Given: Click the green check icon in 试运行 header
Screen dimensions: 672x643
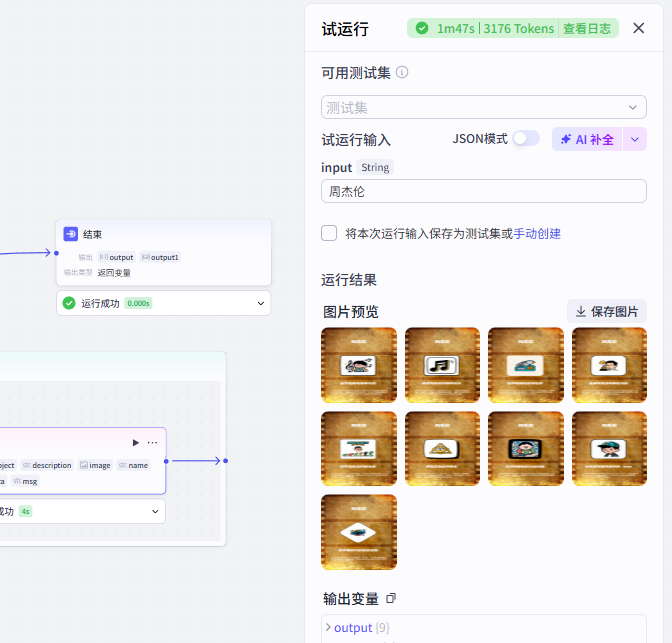Looking at the screenshot, I should (x=422, y=28).
